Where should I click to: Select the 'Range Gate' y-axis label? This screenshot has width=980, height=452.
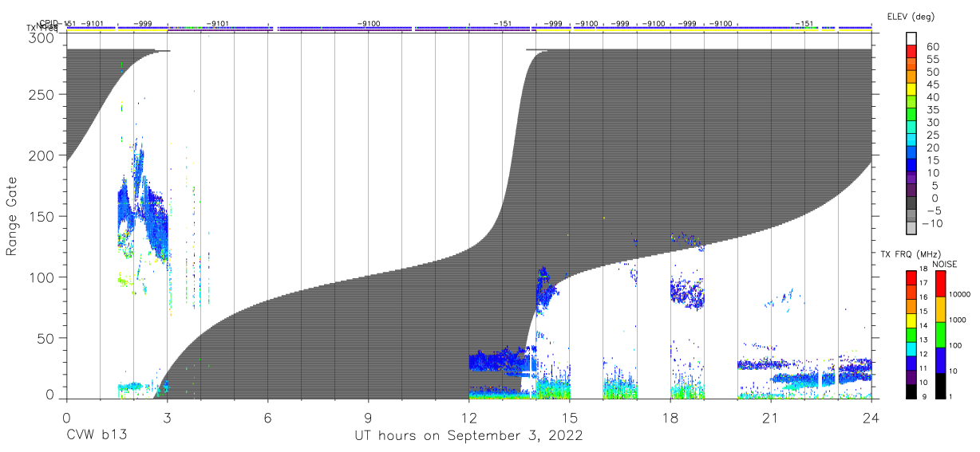click(x=12, y=216)
